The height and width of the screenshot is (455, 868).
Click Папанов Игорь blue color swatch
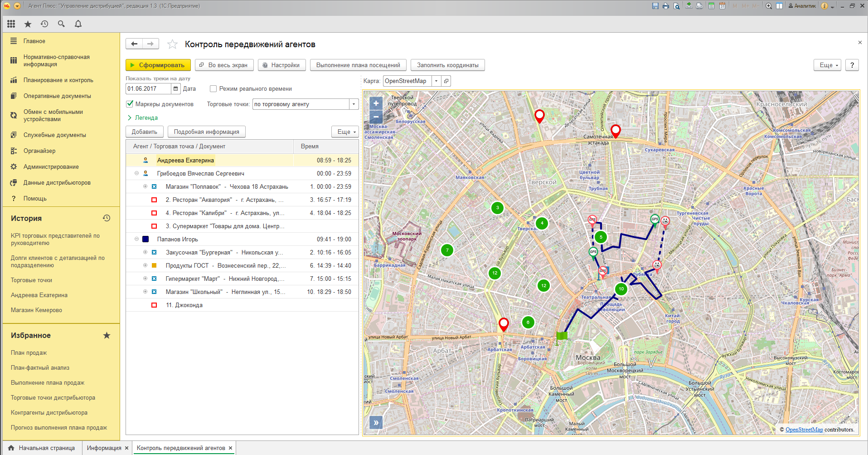(145, 239)
